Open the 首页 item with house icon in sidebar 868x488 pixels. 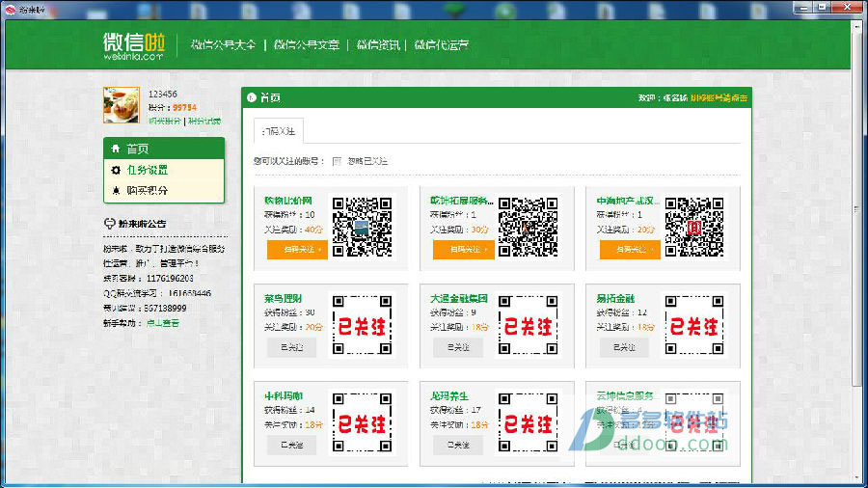tap(164, 149)
